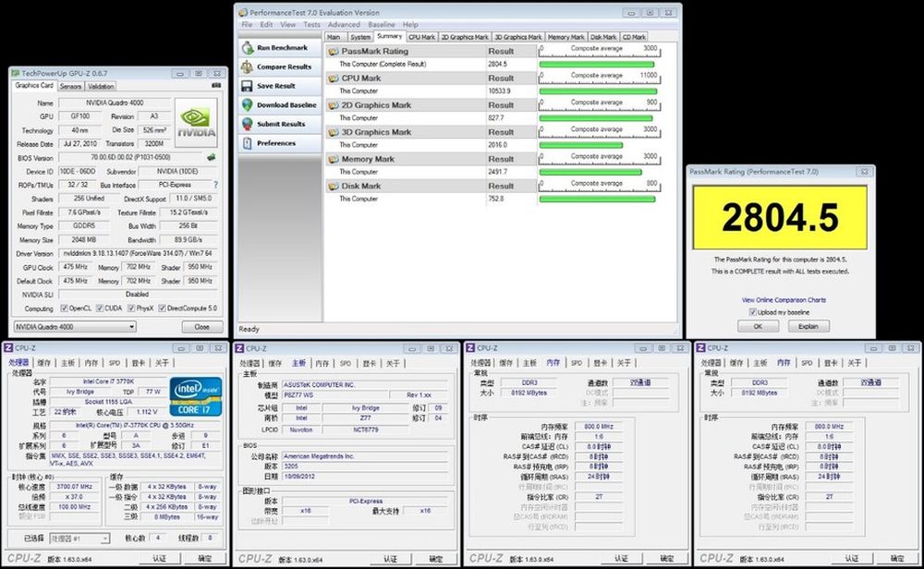924x569 pixels.
Task: Click the Explain button
Action: 808,326
